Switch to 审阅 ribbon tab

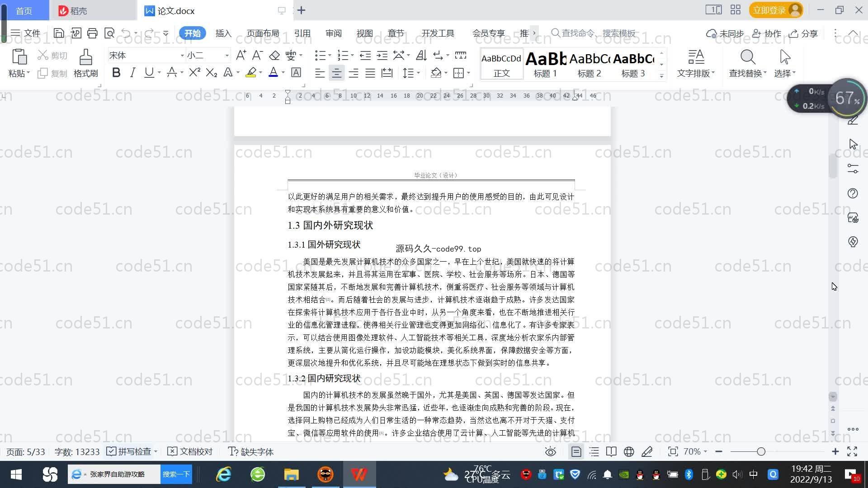pos(333,33)
